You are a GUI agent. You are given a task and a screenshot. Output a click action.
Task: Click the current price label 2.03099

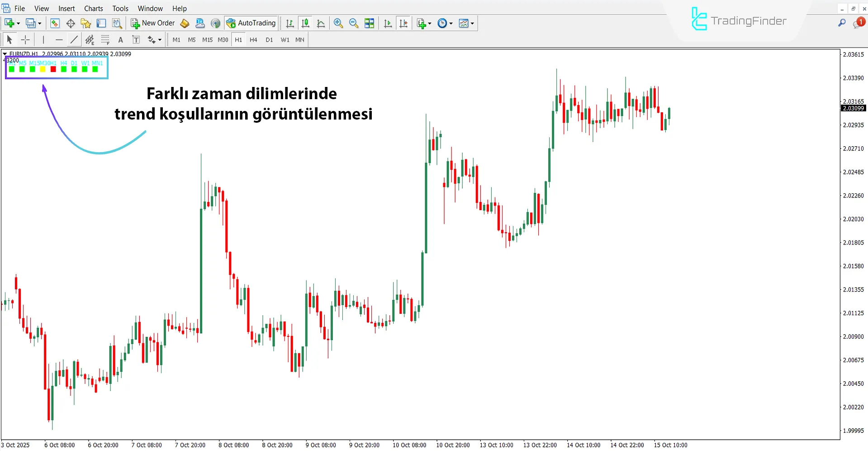853,108
